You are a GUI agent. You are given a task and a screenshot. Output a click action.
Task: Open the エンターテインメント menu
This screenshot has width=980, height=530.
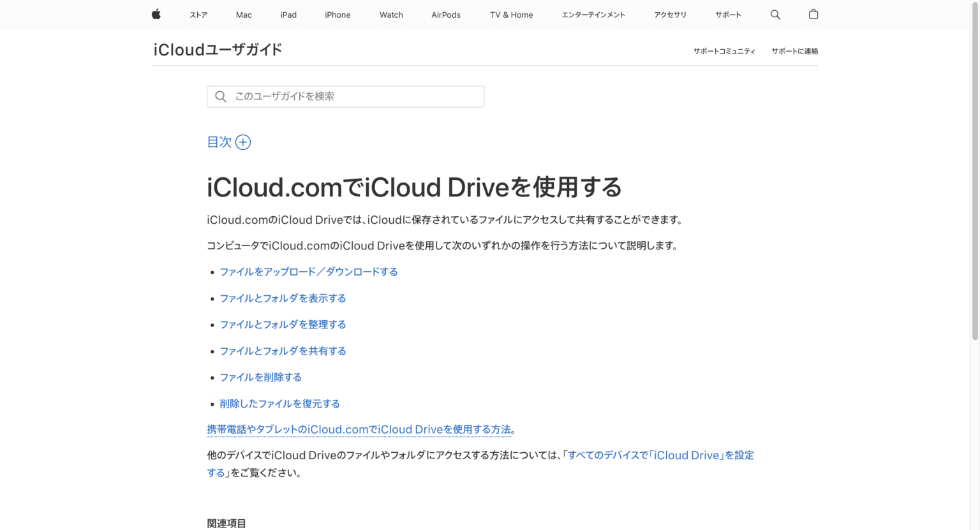coord(593,15)
